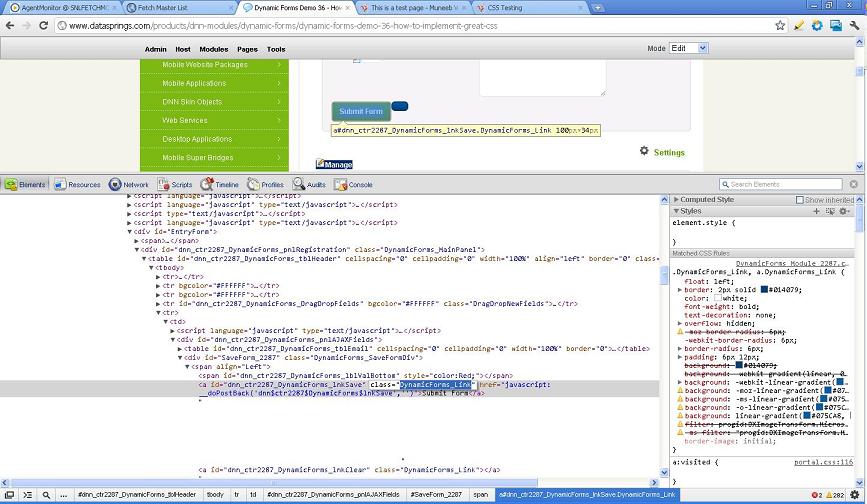Dock or undock the DevTools window

click(9, 495)
